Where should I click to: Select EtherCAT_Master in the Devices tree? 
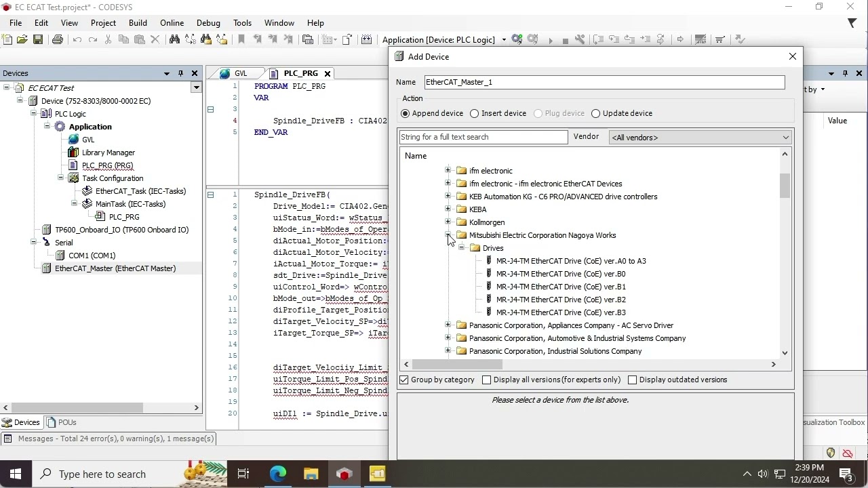tap(108, 268)
